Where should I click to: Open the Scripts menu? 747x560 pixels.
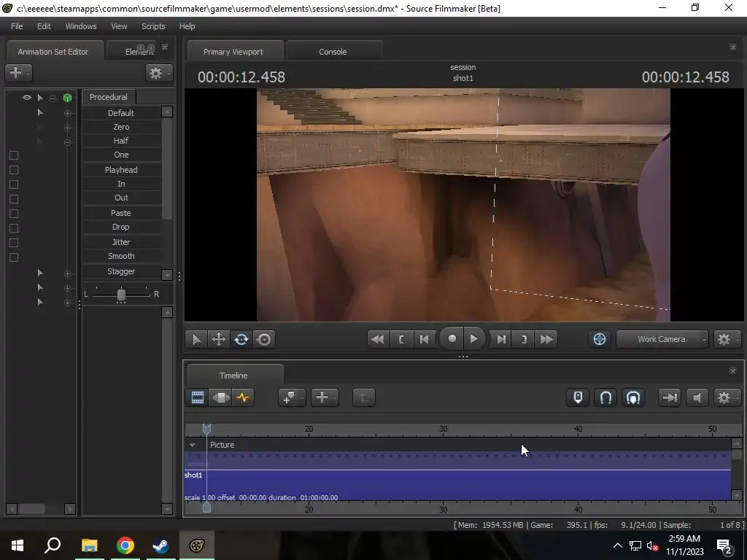(x=153, y=26)
